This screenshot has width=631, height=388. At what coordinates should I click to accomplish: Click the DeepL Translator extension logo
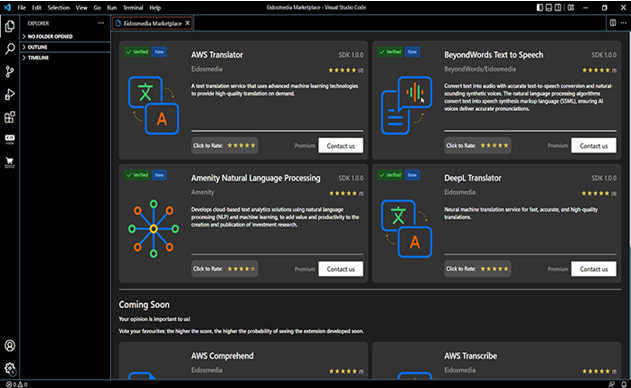point(406,229)
